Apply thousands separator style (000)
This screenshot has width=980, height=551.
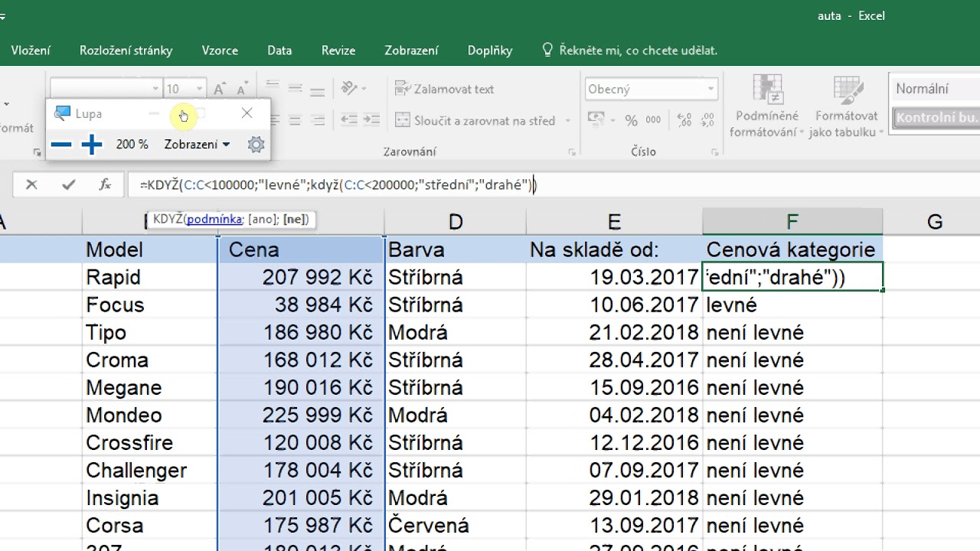653,120
